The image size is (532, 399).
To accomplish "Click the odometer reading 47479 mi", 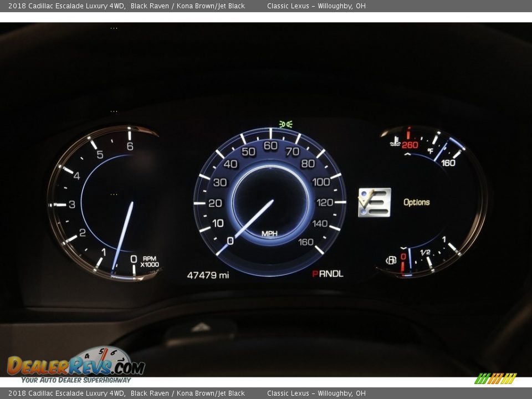I will (x=208, y=275).
